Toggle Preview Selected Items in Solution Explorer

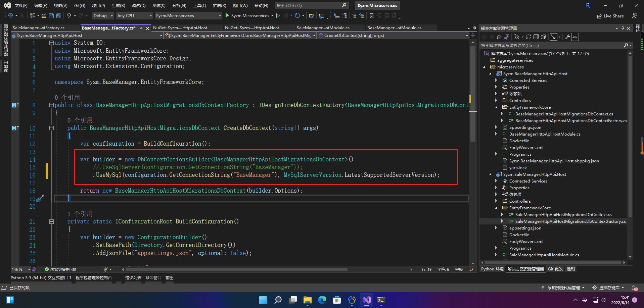(575, 37)
